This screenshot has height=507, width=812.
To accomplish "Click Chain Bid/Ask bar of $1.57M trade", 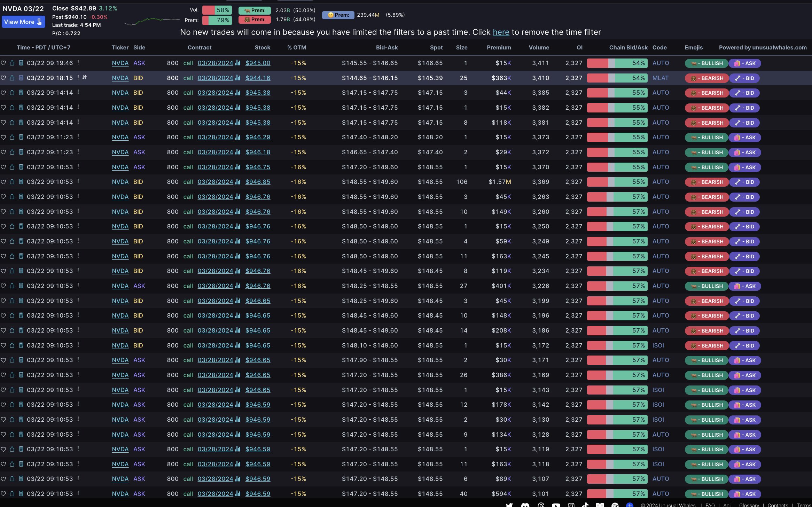I will coord(617,182).
